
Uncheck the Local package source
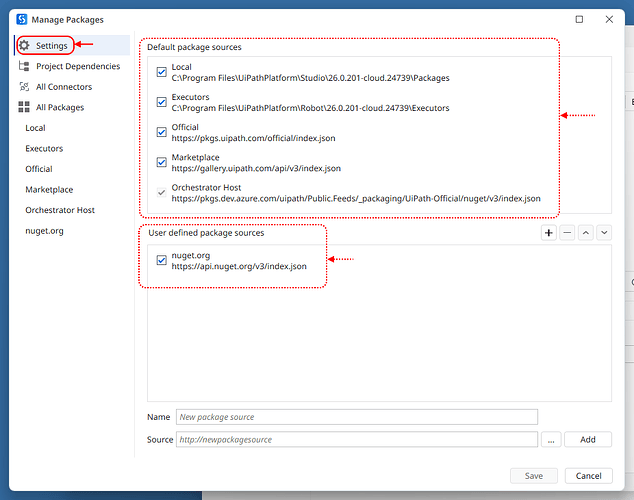coord(161,72)
